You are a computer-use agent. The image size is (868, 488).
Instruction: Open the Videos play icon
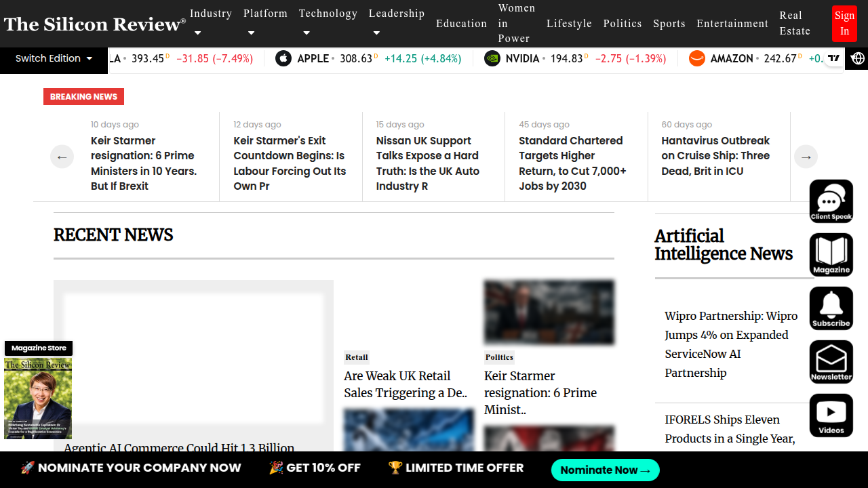tap(831, 415)
